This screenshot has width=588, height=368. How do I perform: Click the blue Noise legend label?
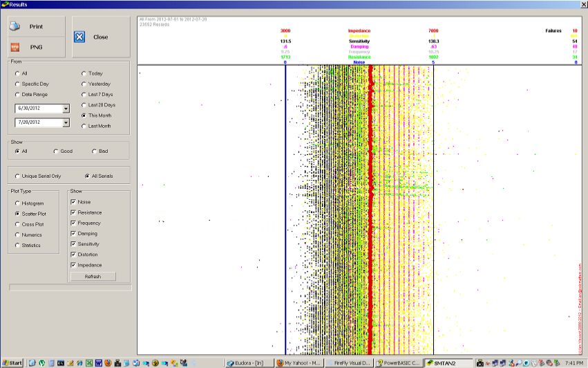click(x=359, y=62)
